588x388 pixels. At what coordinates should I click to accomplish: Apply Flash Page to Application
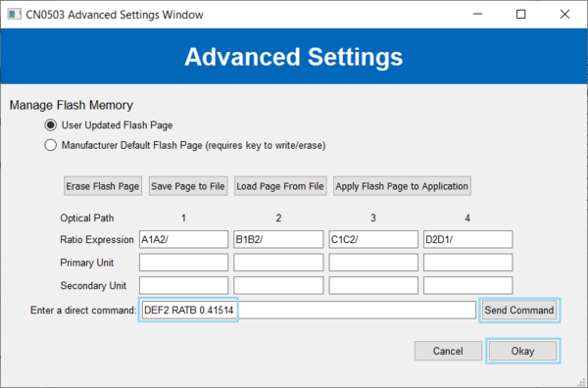click(x=402, y=186)
